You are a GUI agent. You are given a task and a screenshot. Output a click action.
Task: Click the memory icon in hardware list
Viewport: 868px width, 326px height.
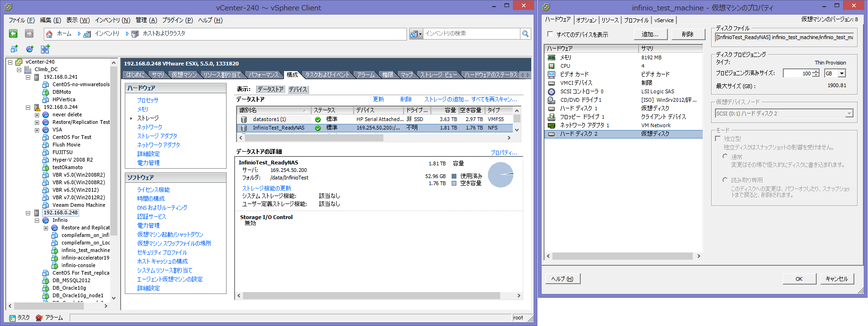pos(552,57)
